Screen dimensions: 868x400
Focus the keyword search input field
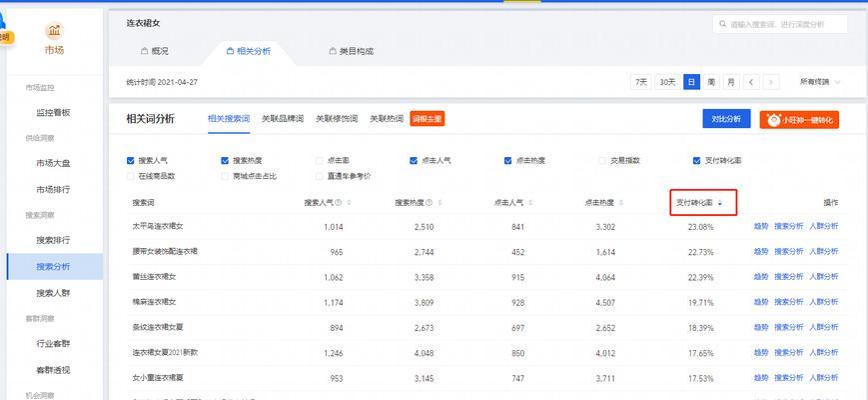click(779, 24)
